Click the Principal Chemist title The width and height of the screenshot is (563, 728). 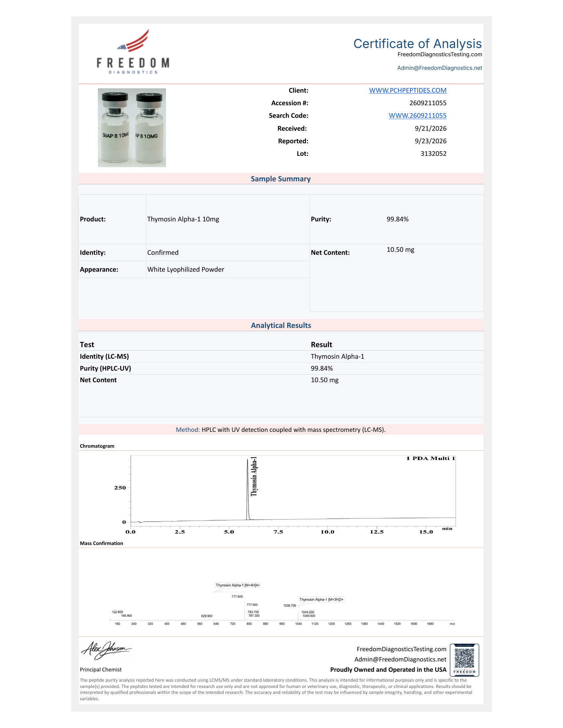tap(101, 670)
